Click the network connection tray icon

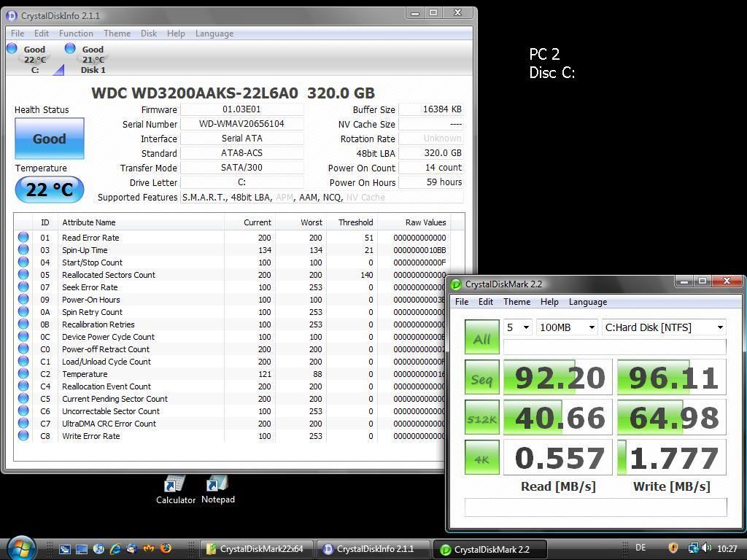[x=693, y=548]
